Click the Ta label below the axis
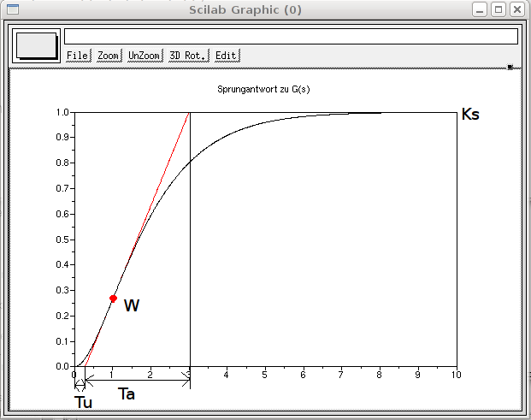 [126, 394]
